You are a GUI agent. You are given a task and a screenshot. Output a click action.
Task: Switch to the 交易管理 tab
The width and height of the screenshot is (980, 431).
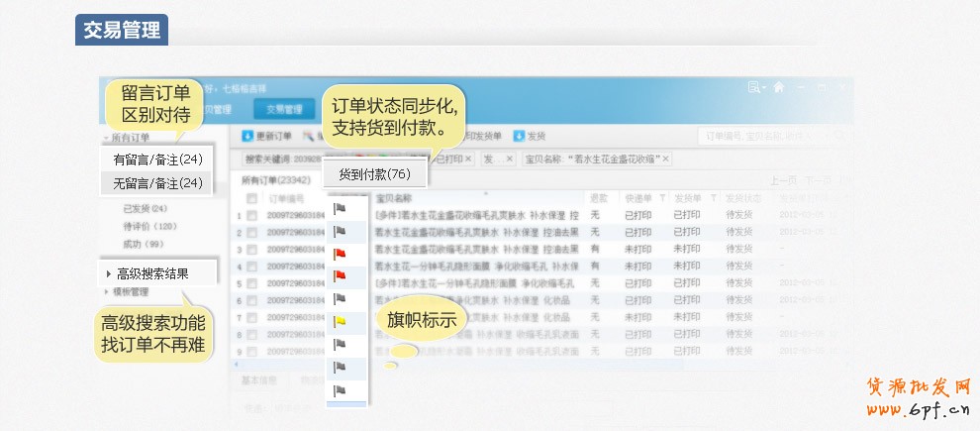(284, 109)
